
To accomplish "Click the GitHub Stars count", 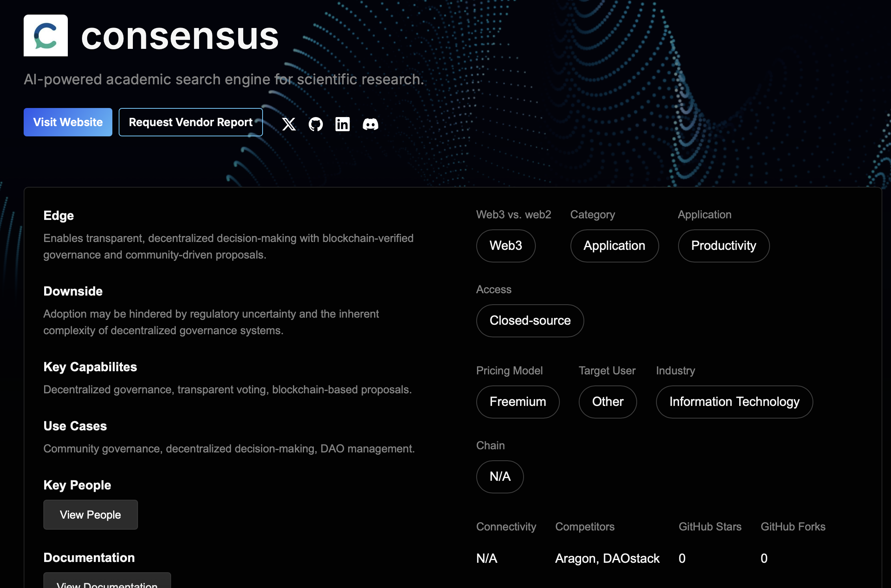I will coord(682,558).
